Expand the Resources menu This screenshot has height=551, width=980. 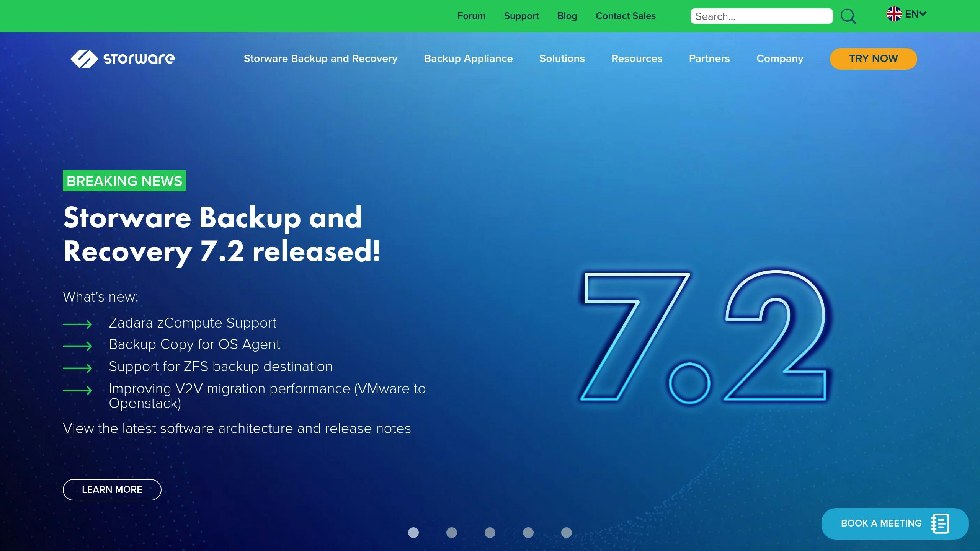click(x=637, y=59)
